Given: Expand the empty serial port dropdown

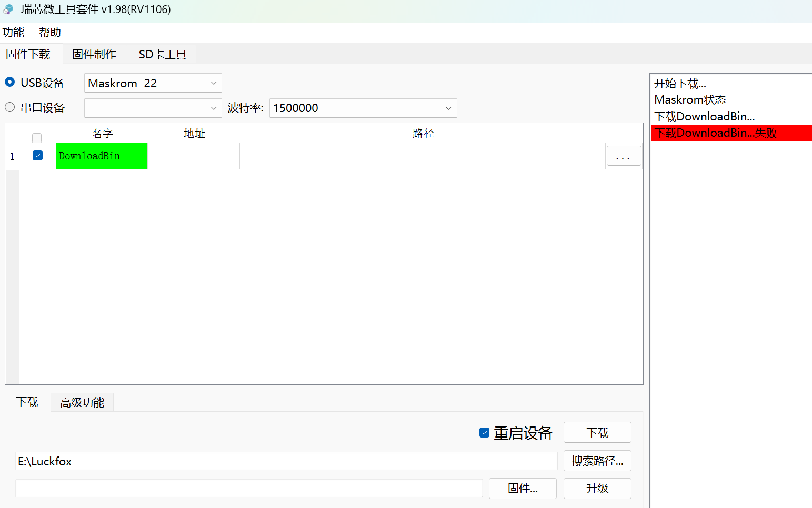Looking at the screenshot, I should 153,108.
